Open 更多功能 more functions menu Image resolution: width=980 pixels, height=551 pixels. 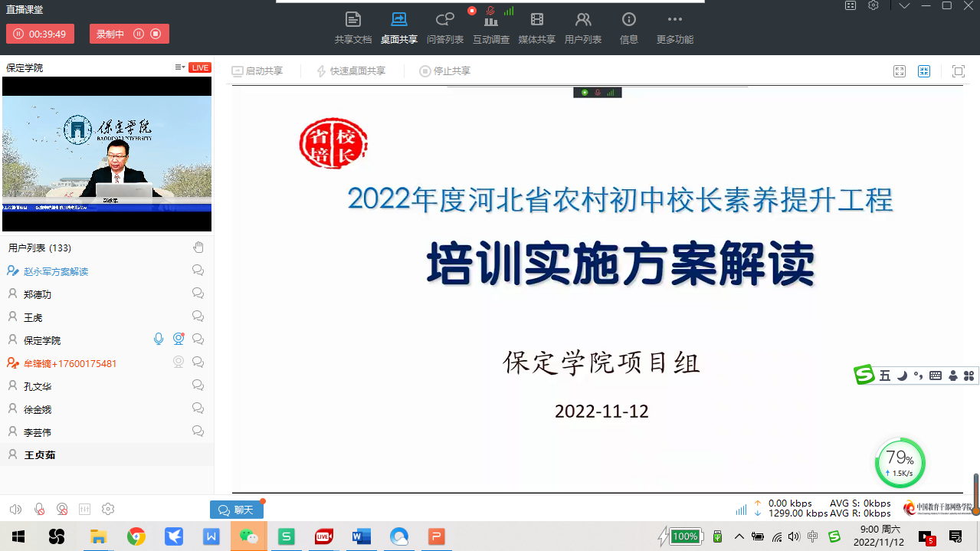point(674,28)
